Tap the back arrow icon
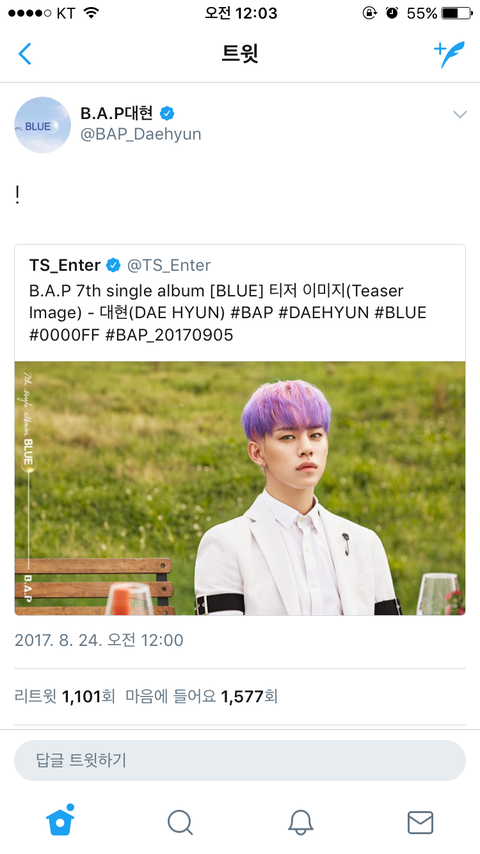 (25, 53)
